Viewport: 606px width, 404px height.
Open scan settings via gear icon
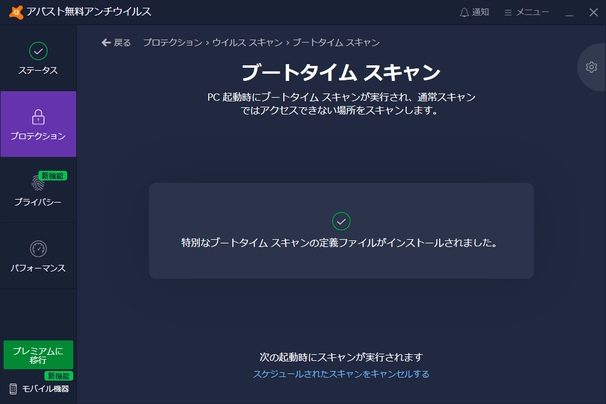[591, 67]
